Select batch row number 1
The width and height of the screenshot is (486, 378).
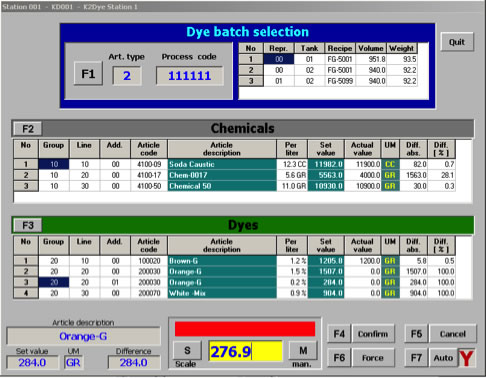(x=251, y=59)
